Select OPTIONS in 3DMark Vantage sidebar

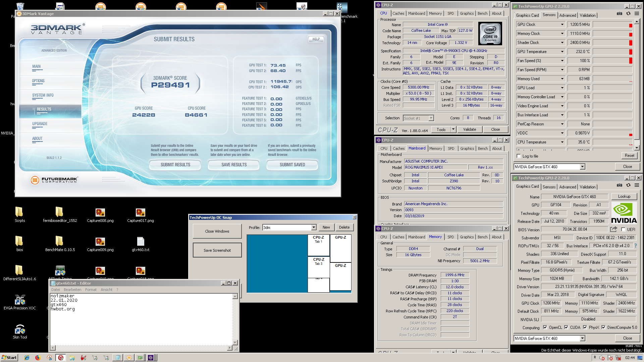click(38, 81)
